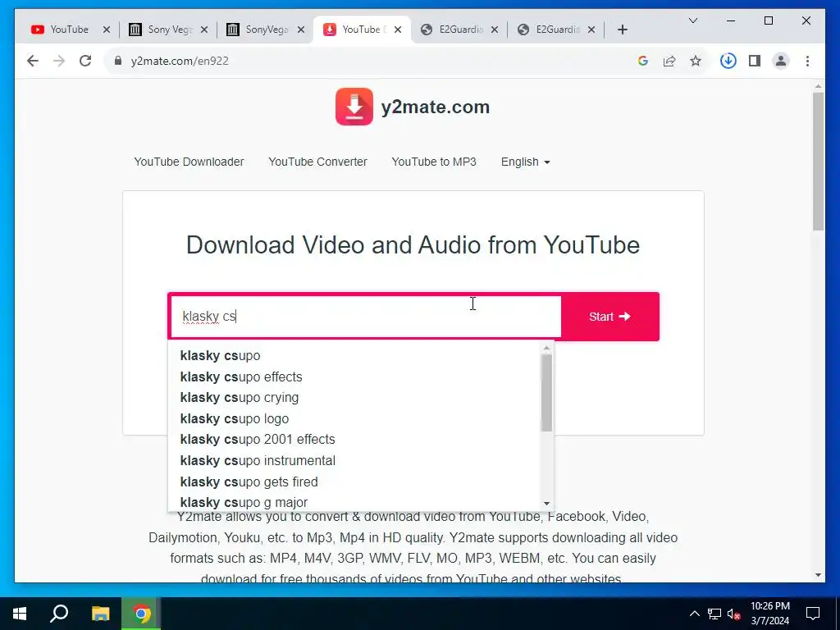Click the Start button
The height and width of the screenshot is (630, 840).
point(609,317)
